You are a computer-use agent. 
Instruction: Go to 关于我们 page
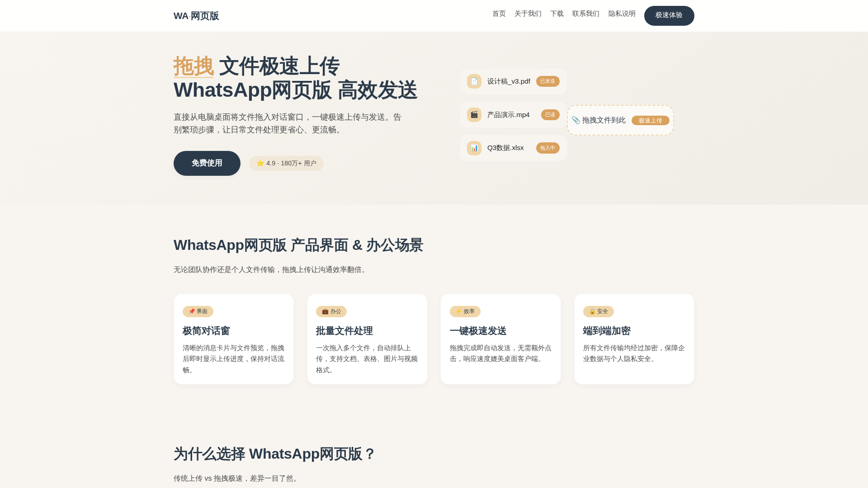(528, 14)
